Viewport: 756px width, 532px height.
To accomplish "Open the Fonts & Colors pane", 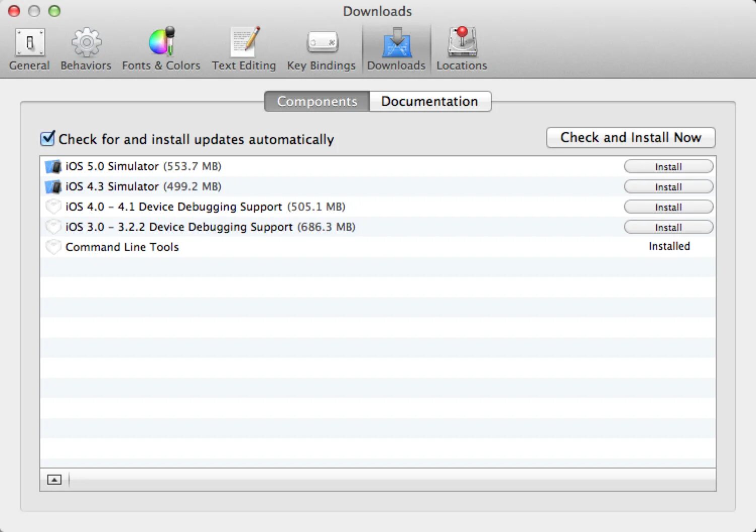I will click(161, 49).
